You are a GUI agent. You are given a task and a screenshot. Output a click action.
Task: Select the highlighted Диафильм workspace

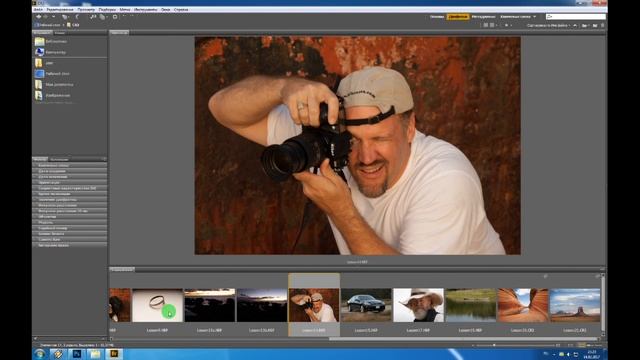[458, 17]
